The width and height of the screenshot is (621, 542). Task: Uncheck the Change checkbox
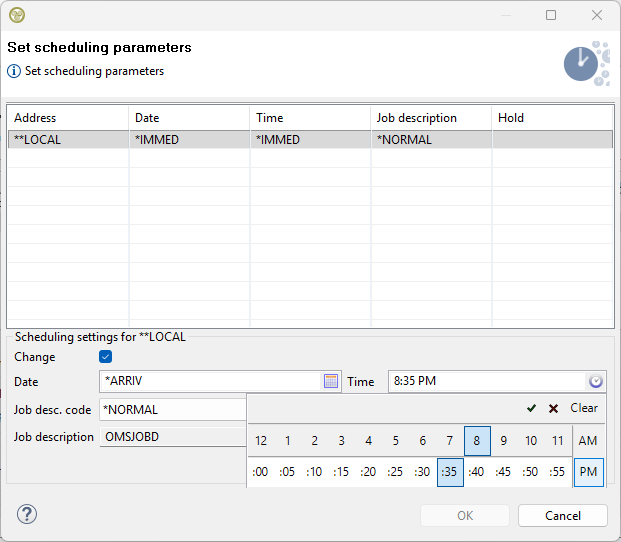click(105, 357)
